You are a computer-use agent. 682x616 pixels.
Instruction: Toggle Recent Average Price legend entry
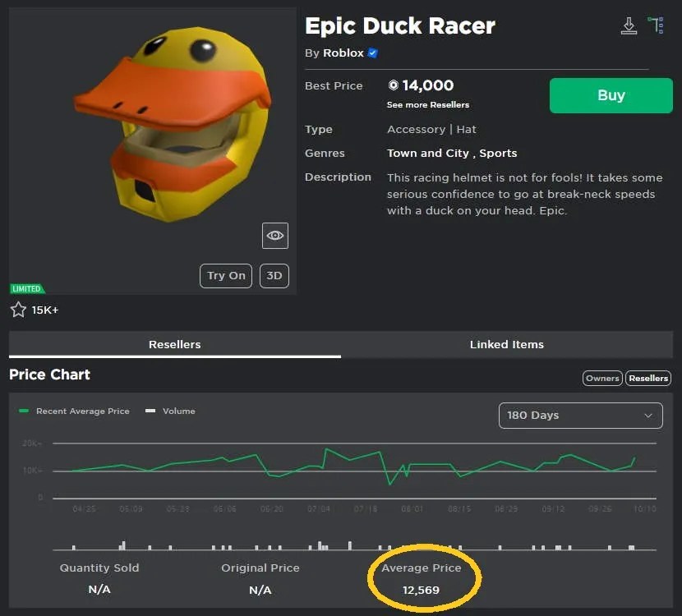tap(75, 411)
